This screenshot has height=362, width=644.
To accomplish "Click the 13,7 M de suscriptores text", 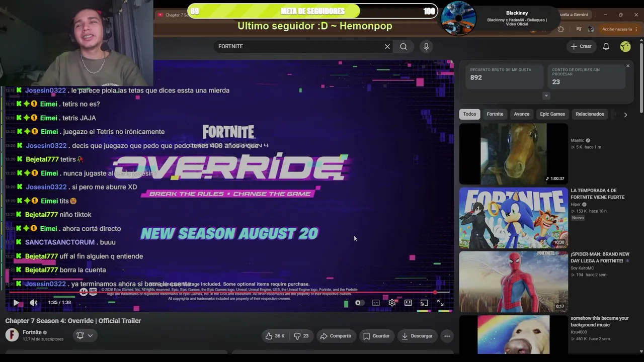I will click(x=43, y=339).
